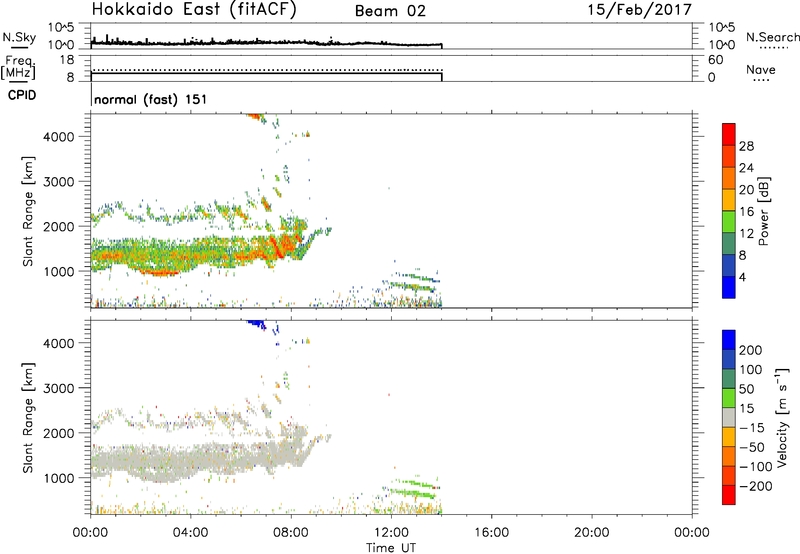Click the green echo streaks near 13:00 in velocity panel
The image size is (800, 554).
[x=413, y=489]
